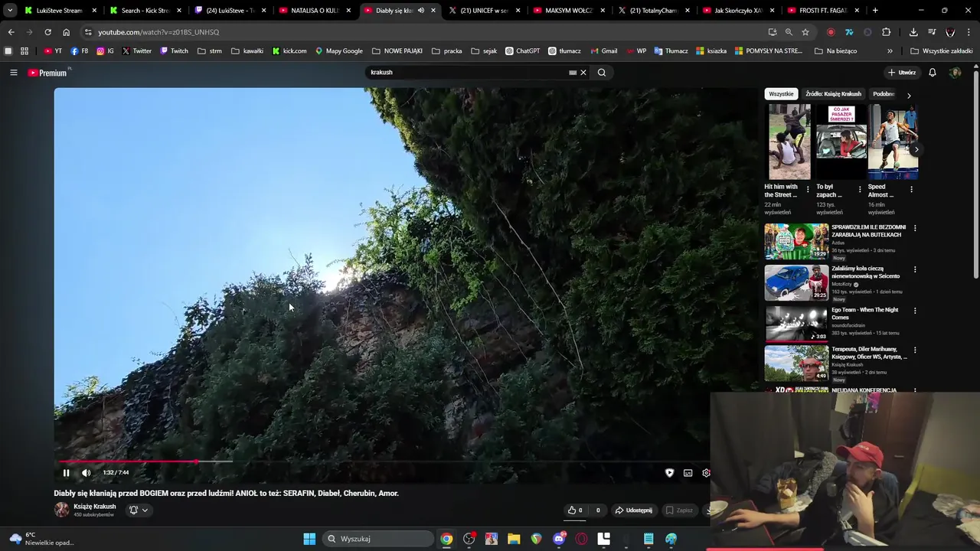The height and width of the screenshot is (551, 980).
Task: Open the 'Hit him with the Street' short
Action: click(789, 142)
